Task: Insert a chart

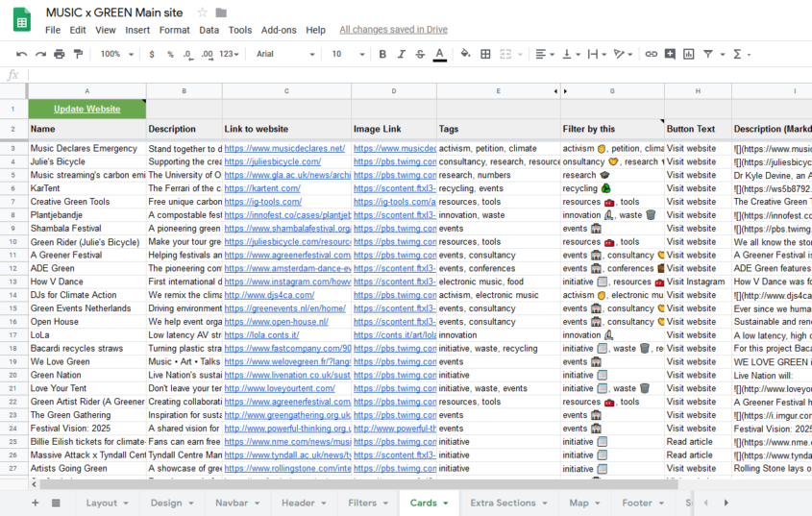Action: (689, 54)
